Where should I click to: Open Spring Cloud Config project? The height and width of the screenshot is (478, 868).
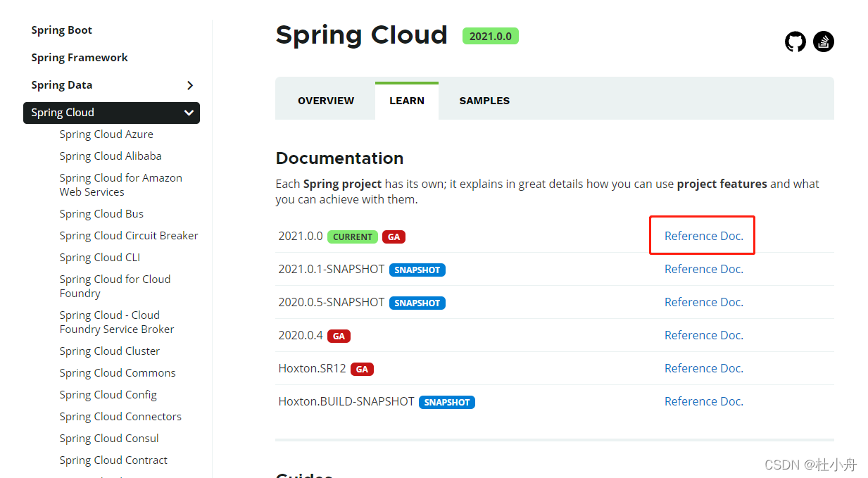[108, 395]
